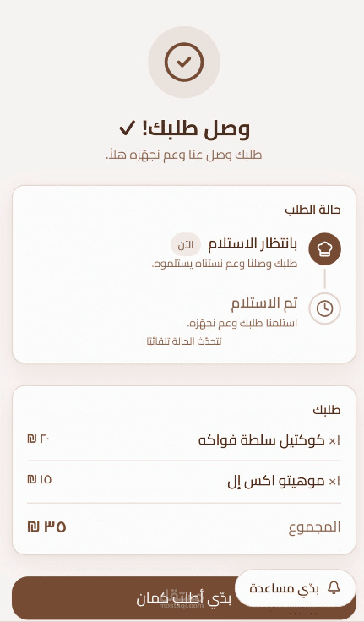The image size is (364, 622).
Task: Click the clock icon beside تم الاستلام
Action: click(x=325, y=308)
